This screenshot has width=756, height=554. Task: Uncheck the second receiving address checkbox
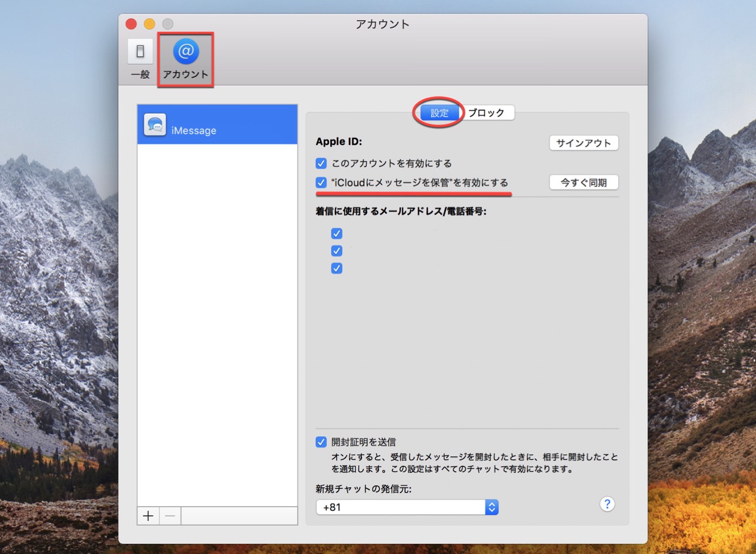(337, 250)
